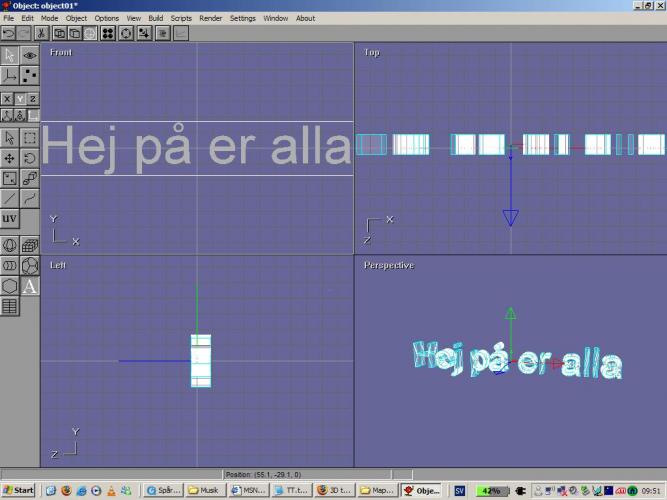
Task: Select the Move tool
Action: (10, 158)
